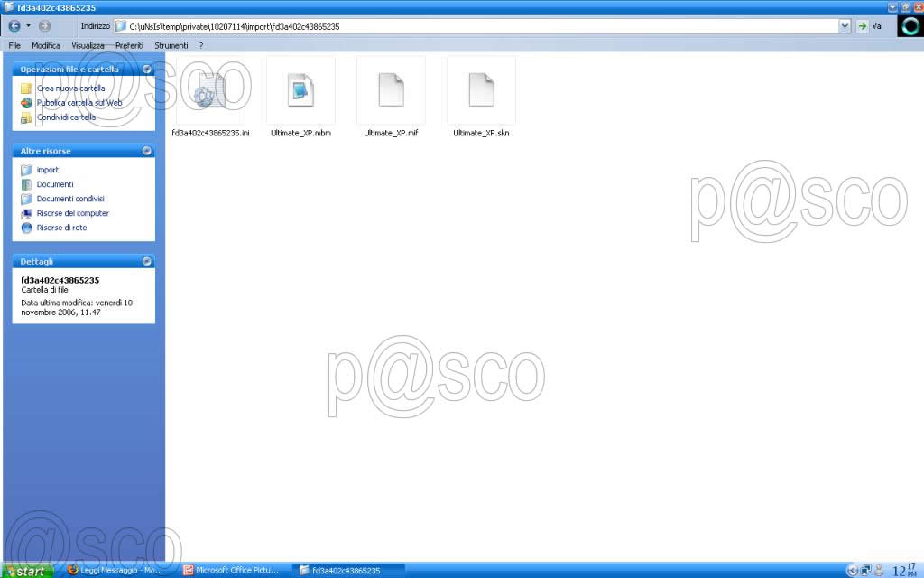
Task: Click the Condividi cartella link
Action: 66,117
